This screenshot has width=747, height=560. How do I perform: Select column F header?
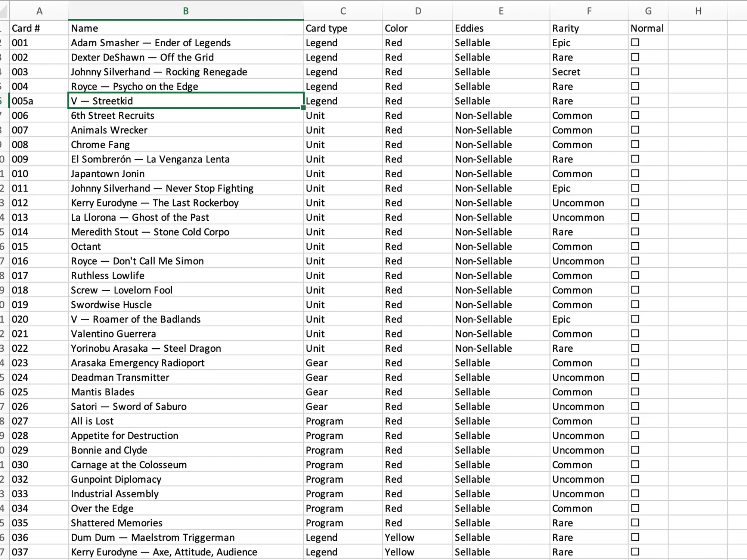[589, 11]
